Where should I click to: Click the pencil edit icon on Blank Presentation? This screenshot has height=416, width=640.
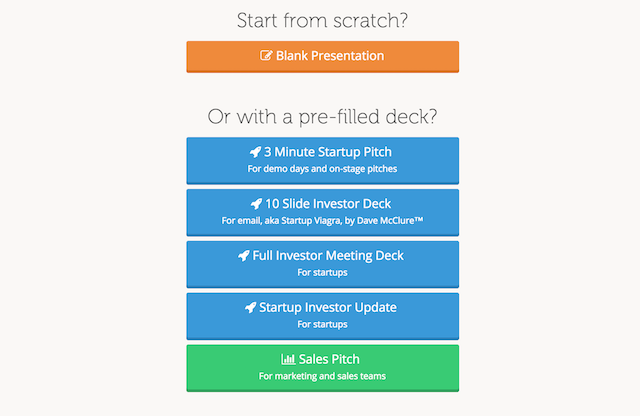tap(266, 56)
